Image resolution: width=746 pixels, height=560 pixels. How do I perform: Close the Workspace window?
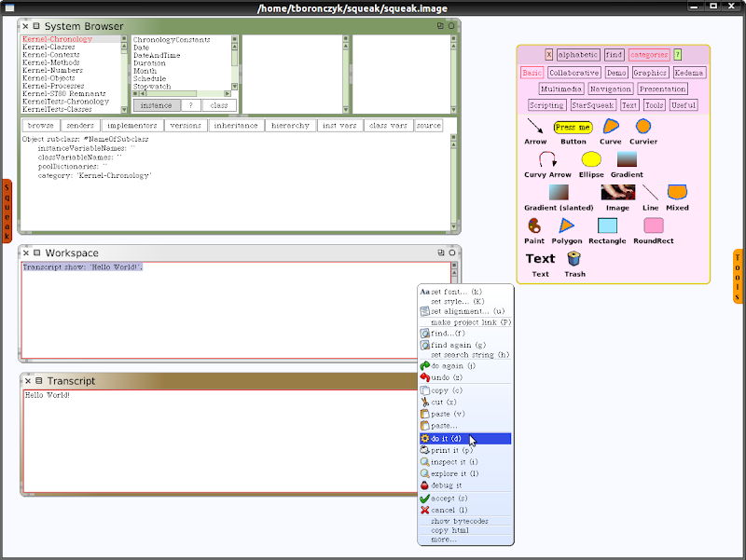tap(26, 253)
